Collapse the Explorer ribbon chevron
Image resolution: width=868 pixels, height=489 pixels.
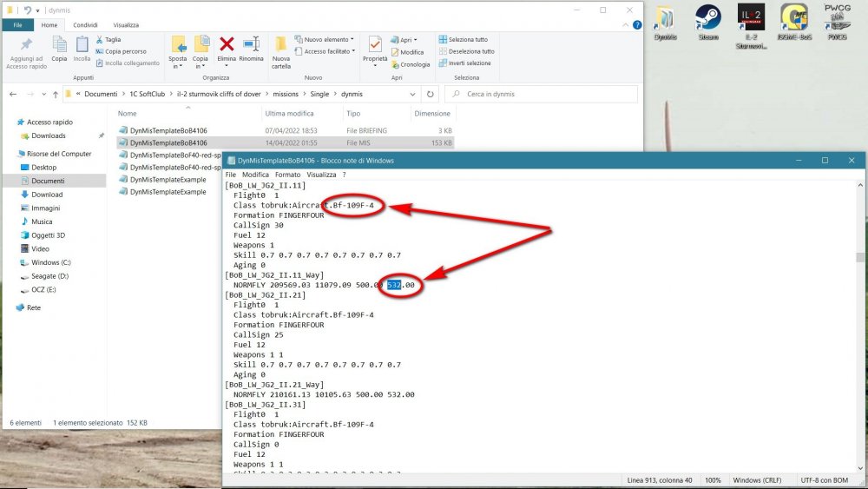tap(626, 25)
